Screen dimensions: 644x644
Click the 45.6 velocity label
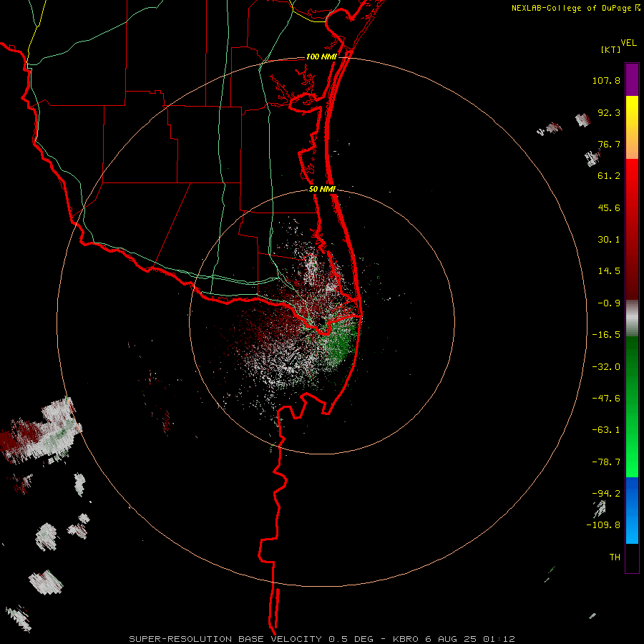[609, 208]
